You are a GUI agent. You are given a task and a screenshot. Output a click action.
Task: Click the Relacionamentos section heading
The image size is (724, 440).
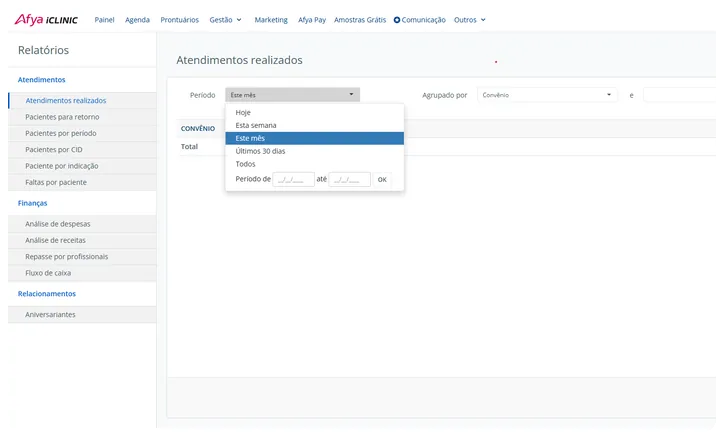click(x=47, y=294)
